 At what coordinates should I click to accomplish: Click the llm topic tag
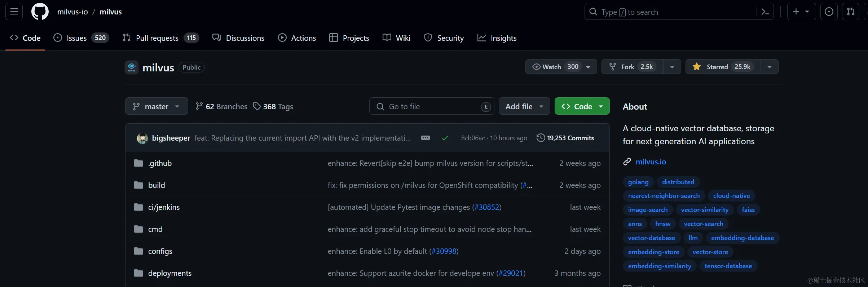(693, 238)
